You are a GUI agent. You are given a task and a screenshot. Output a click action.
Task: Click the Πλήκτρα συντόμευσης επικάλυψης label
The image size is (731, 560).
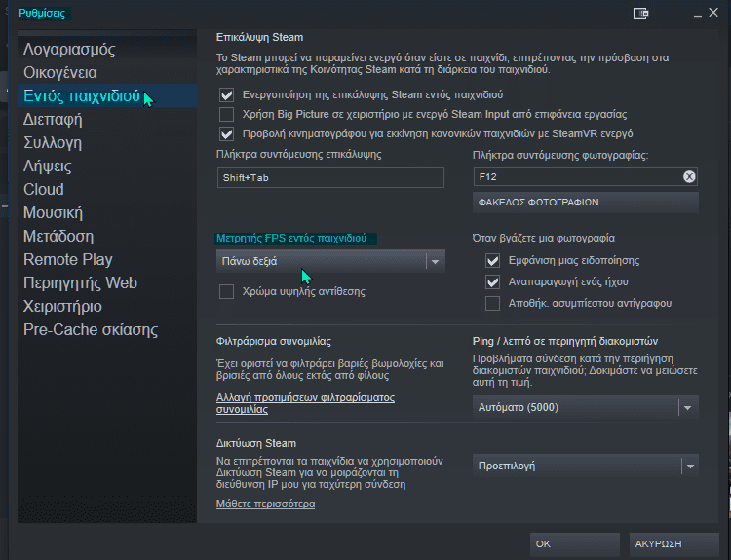[x=299, y=154]
